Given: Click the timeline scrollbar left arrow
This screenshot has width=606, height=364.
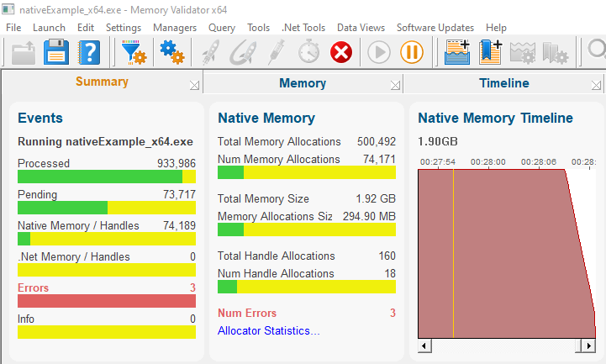Looking at the screenshot, I should (x=424, y=346).
